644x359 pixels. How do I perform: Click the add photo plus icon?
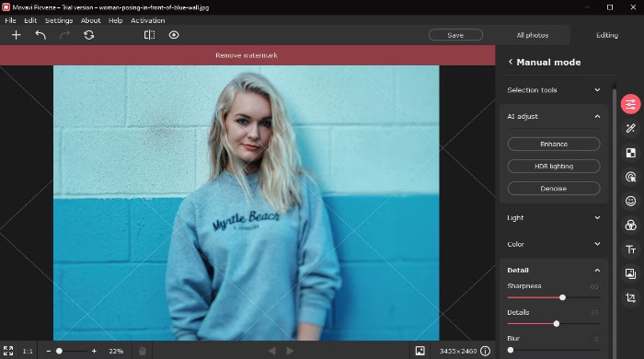tap(16, 35)
